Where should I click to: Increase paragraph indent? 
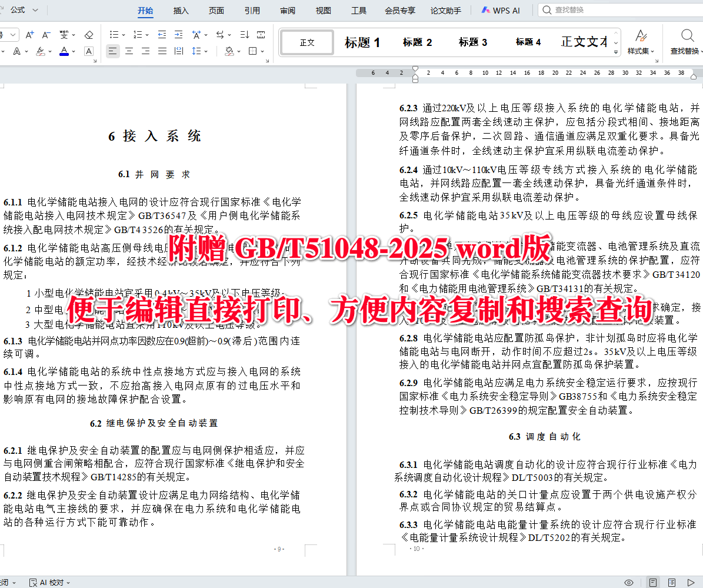(x=178, y=35)
